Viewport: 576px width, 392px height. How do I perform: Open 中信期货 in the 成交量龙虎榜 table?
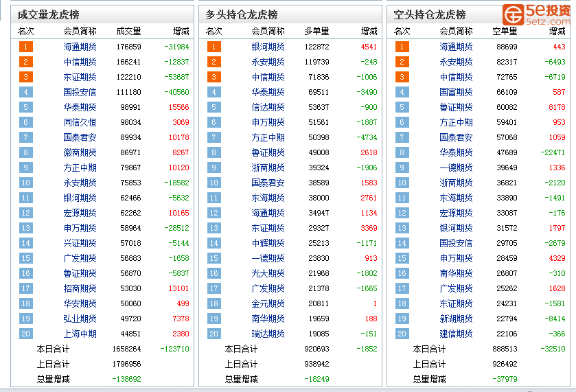pyautogui.click(x=80, y=62)
